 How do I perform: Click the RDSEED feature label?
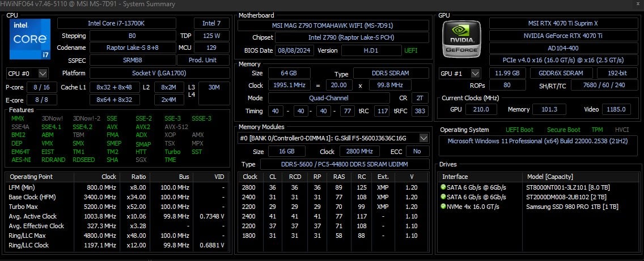[x=84, y=160]
